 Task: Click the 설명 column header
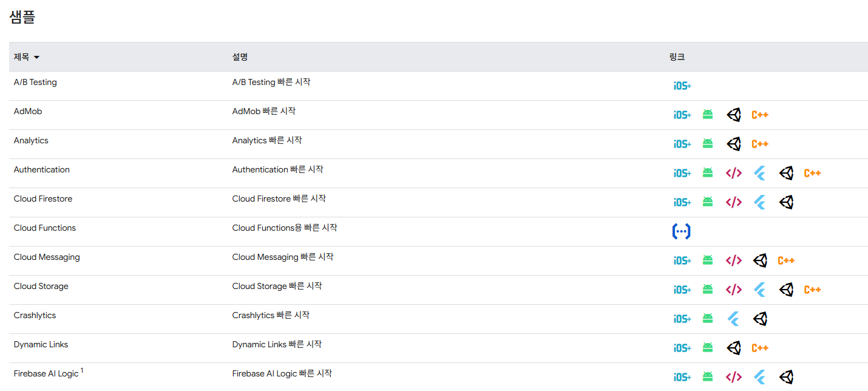[x=240, y=57]
